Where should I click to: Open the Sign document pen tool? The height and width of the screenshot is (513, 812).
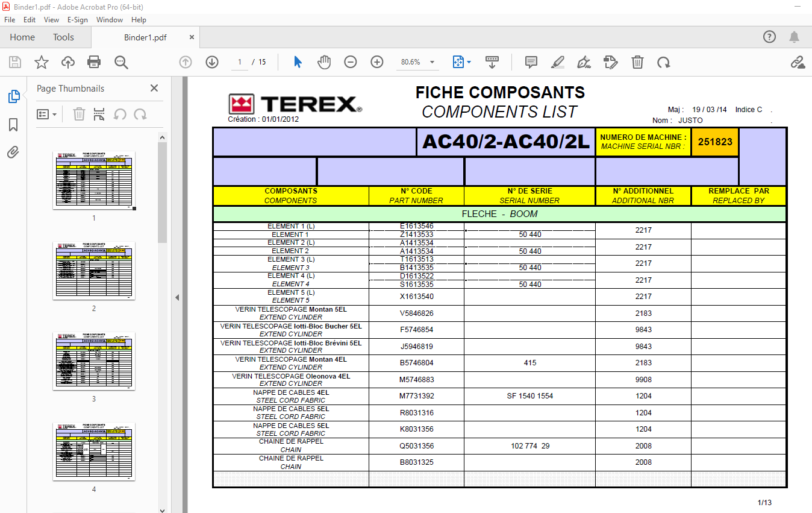point(584,62)
